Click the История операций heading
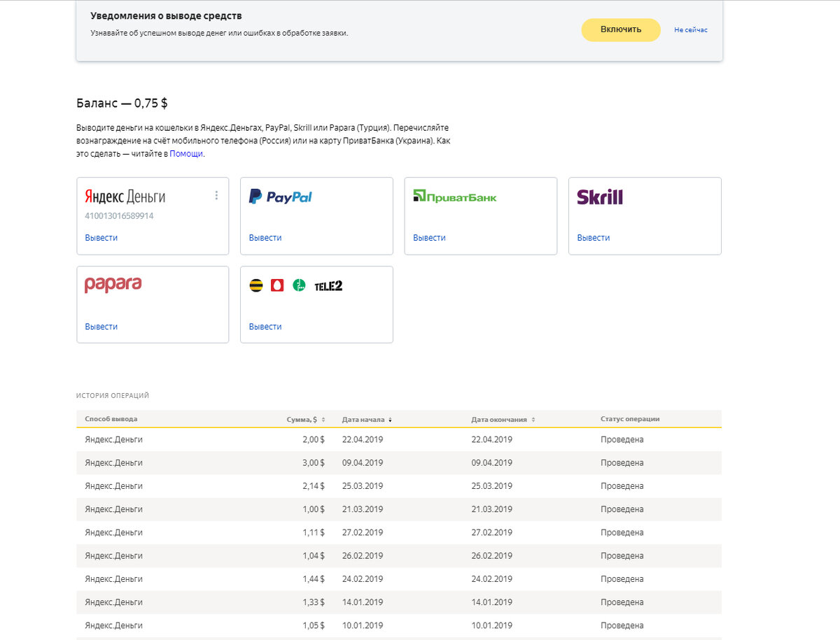840x640 pixels. coord(113,395)
